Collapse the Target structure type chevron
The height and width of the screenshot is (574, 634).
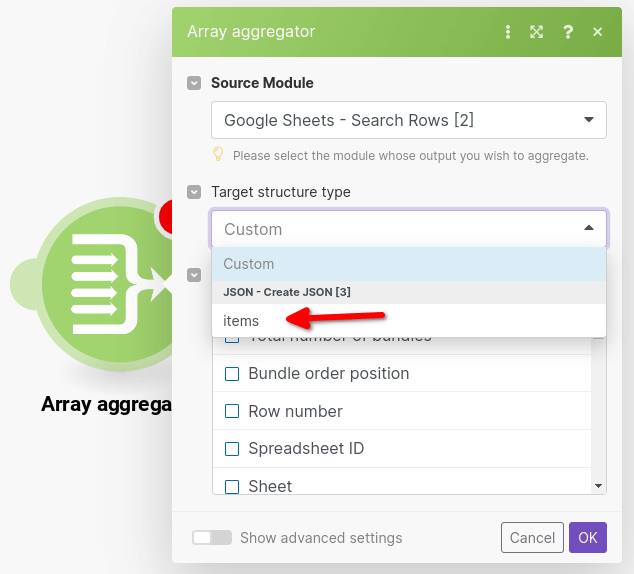pyautogui.click(x=194, y=192)
